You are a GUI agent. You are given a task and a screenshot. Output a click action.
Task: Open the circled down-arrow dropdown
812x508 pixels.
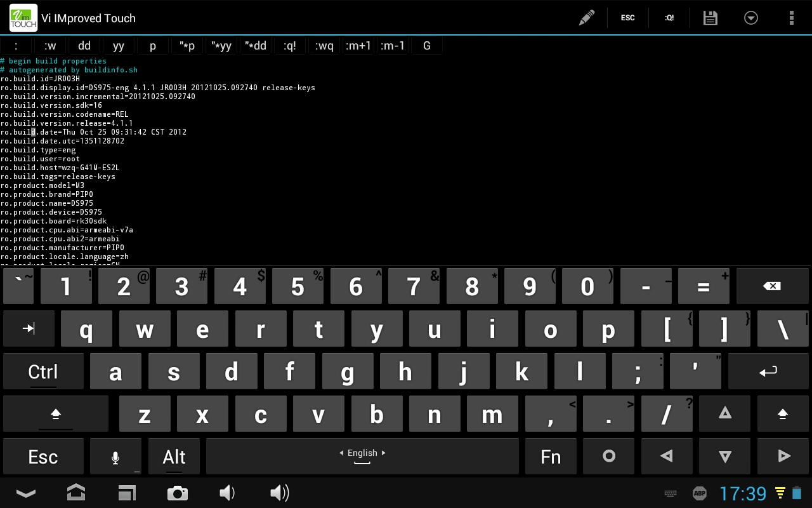pyautogui.click(x=751, y=18)
